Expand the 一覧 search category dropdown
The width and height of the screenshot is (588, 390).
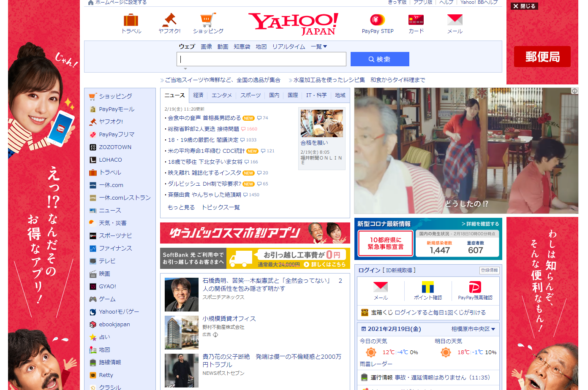319,46
